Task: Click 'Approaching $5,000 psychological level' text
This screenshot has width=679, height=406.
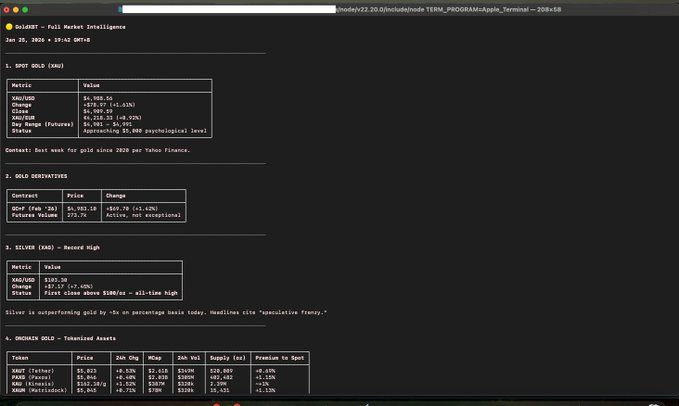Action: (x=145, y=131)
